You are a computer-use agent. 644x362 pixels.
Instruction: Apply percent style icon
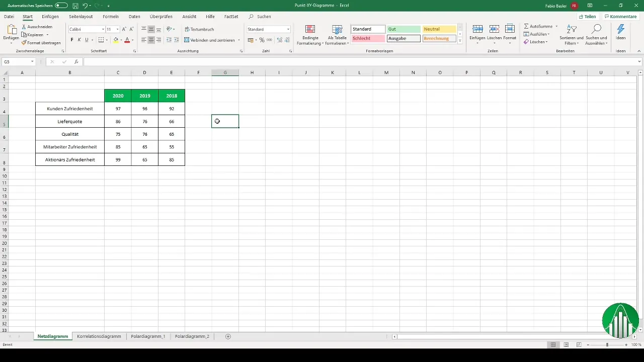262,40
